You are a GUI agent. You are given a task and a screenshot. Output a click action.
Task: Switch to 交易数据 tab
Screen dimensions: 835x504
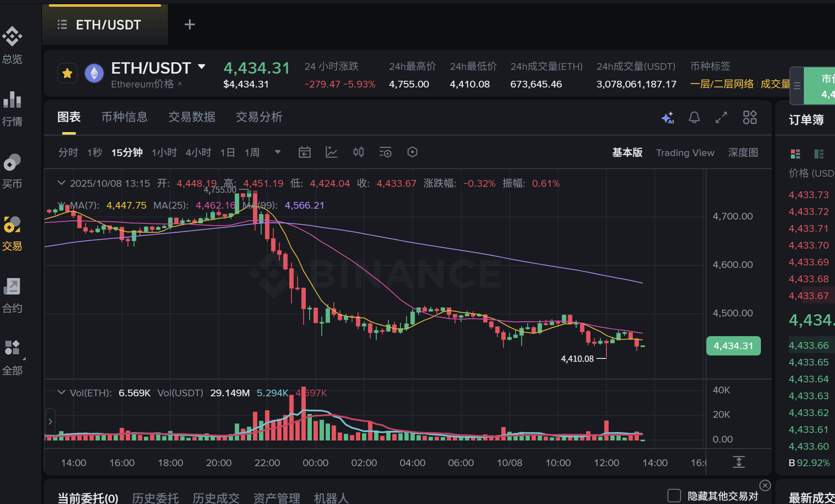[192, 117]
